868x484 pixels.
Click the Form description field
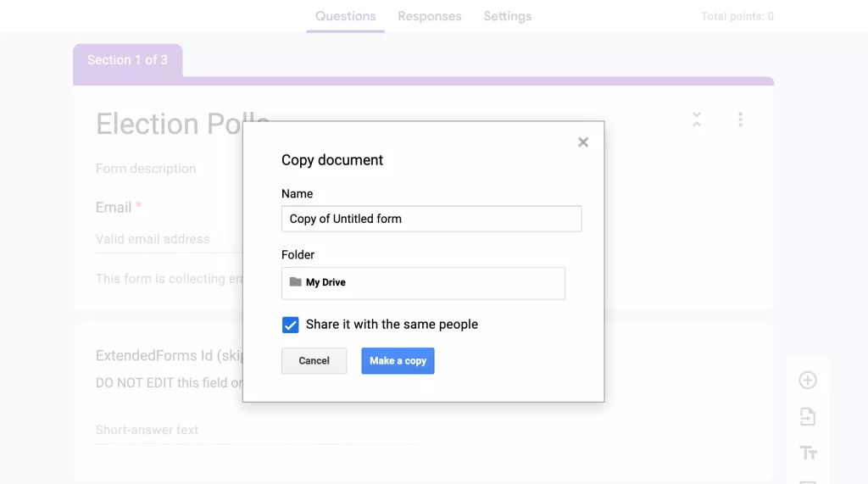click(146, 169)
